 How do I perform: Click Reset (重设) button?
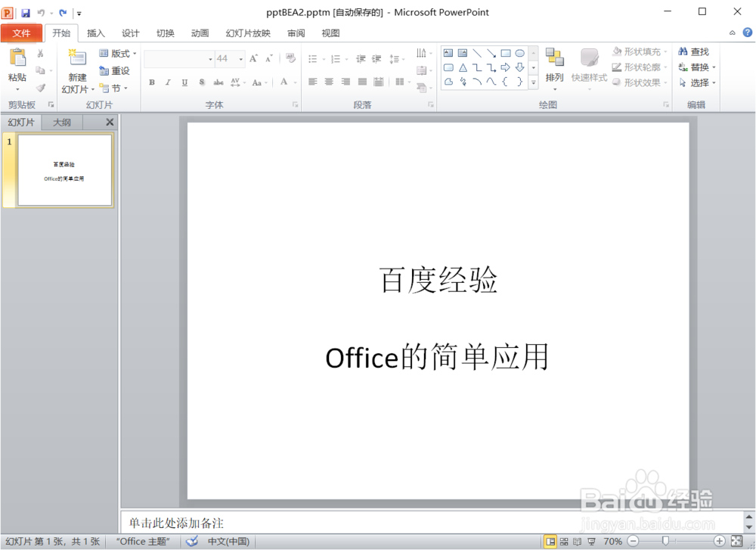[115, 71]
